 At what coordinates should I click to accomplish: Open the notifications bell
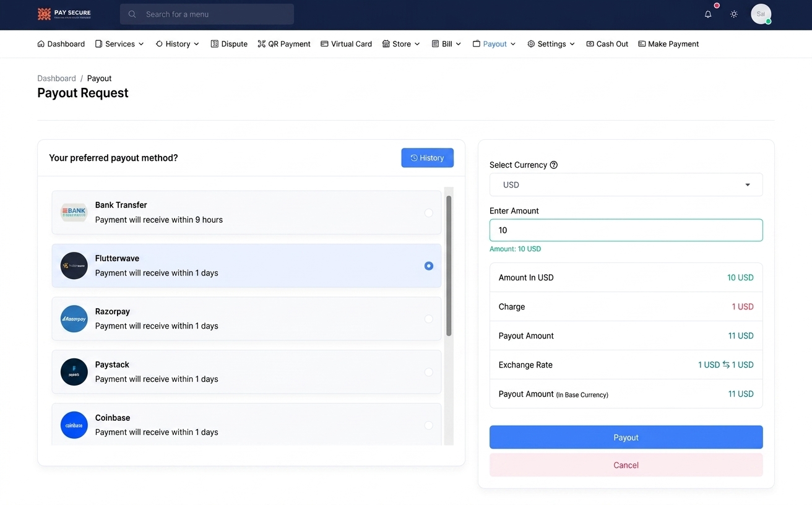pyautogui.click(x=708, y=14)
